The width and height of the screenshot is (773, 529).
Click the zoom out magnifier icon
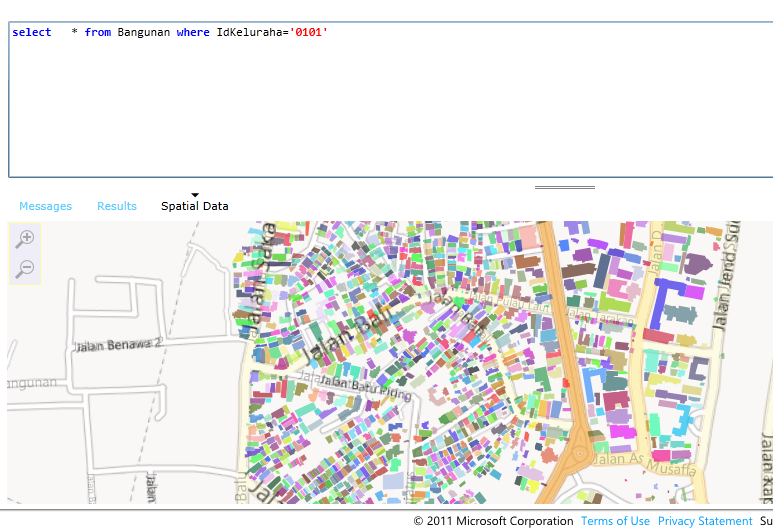25,268
